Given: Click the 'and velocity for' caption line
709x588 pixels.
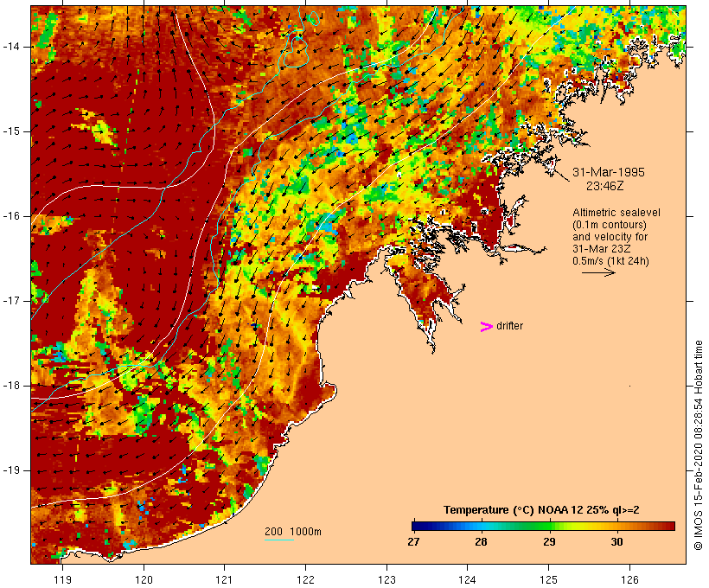Looking at the screenshot, I should (610, 237).
